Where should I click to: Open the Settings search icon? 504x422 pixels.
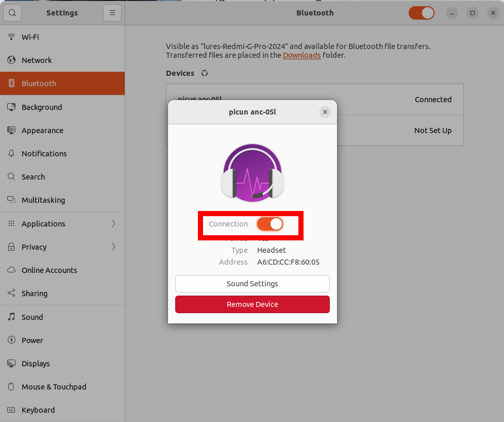[12, 13]
